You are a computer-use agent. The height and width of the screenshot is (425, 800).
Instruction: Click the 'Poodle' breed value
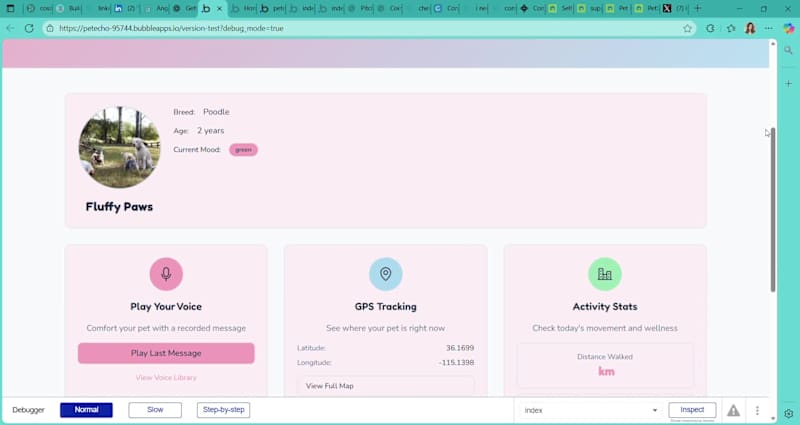216,112
